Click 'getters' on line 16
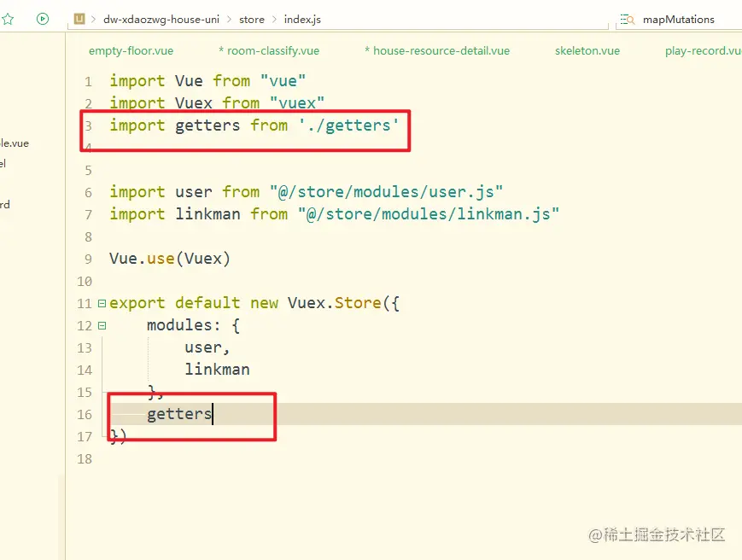 (179, 414)
